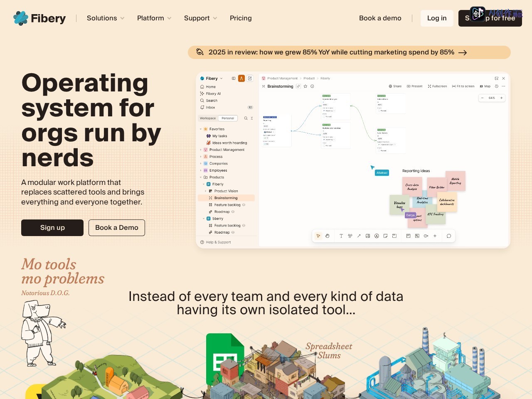Click the zoom-in plus next to 64%
This screenshot has width=532, height=399.
point(502,98)
